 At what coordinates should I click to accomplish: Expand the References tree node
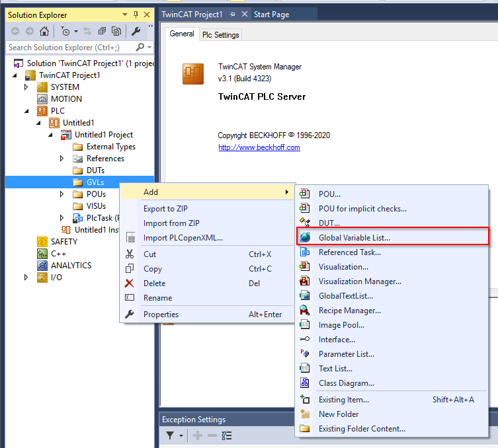[62, 159]
